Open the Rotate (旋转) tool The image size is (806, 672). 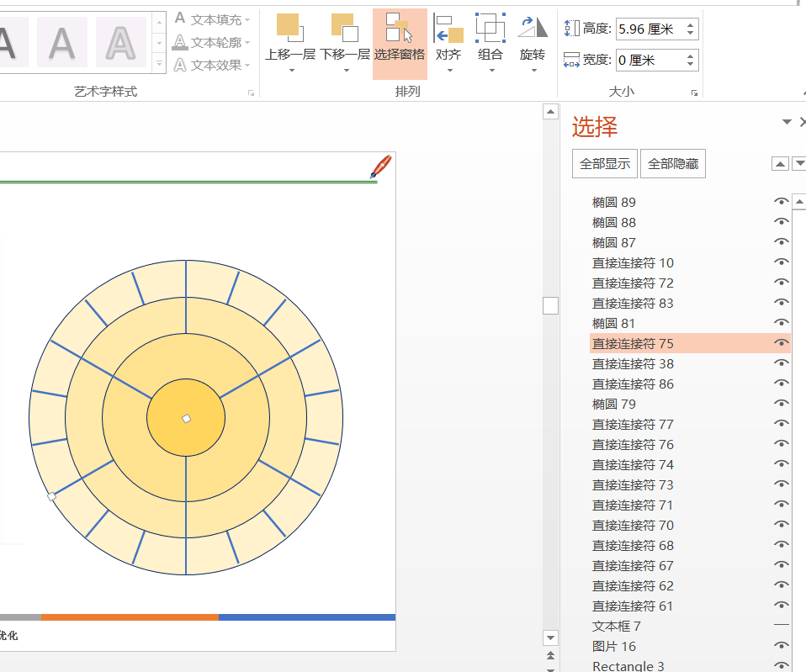pyautogui.click(x=532, y=29)
